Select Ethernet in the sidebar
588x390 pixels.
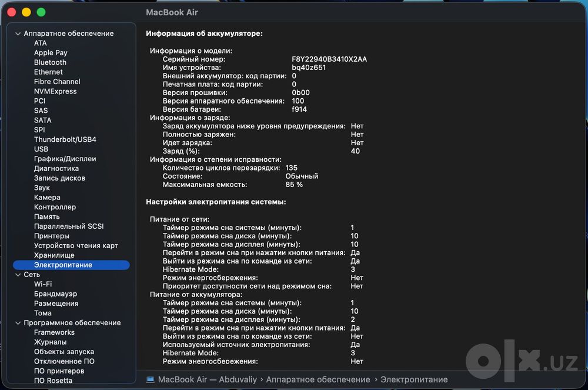pos(48,72)
